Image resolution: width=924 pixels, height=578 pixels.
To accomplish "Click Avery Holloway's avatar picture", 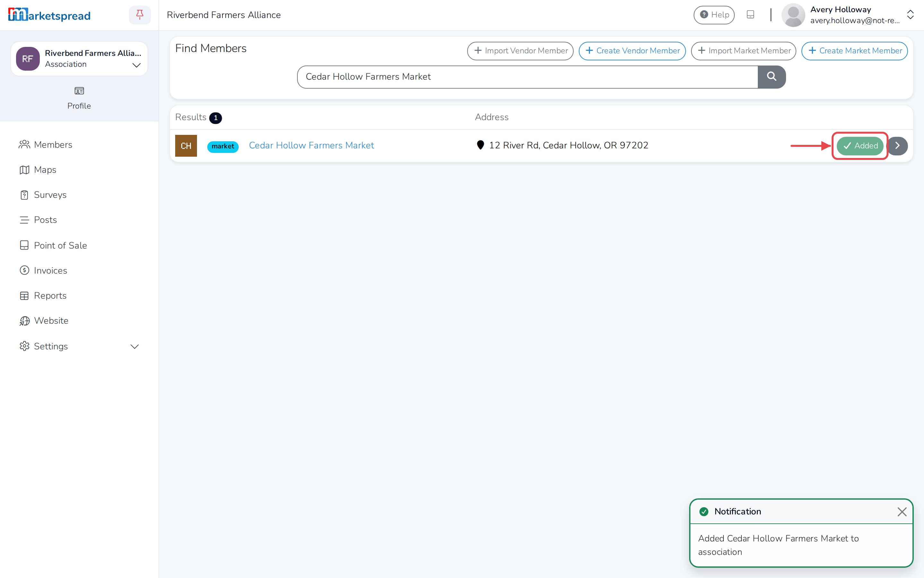I will coord(793,15).
